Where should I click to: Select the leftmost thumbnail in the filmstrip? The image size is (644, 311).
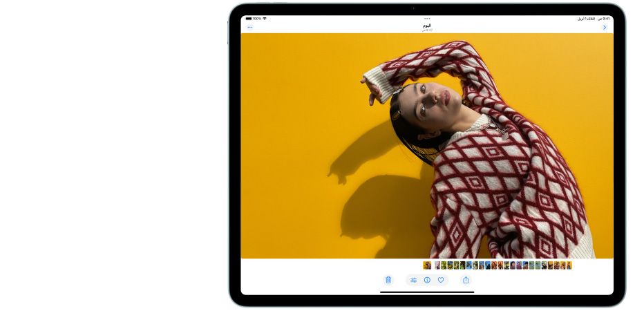[427, 265]
